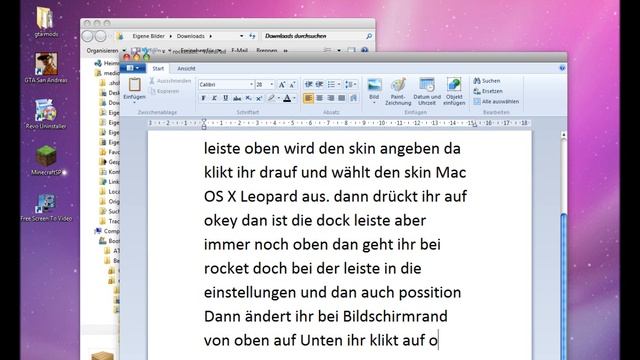
Task: Open WordPad help question mark icon
Action: click(x=562, y=68)
